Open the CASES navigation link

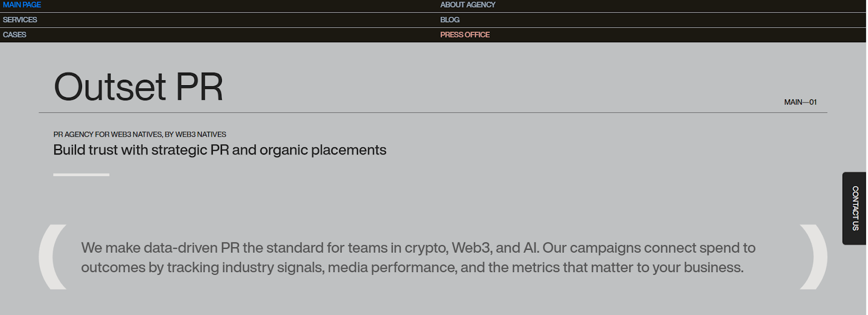15,35
